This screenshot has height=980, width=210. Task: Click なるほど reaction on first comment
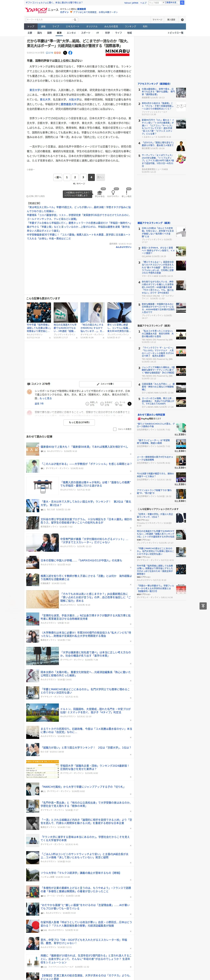tap(102, 403)
